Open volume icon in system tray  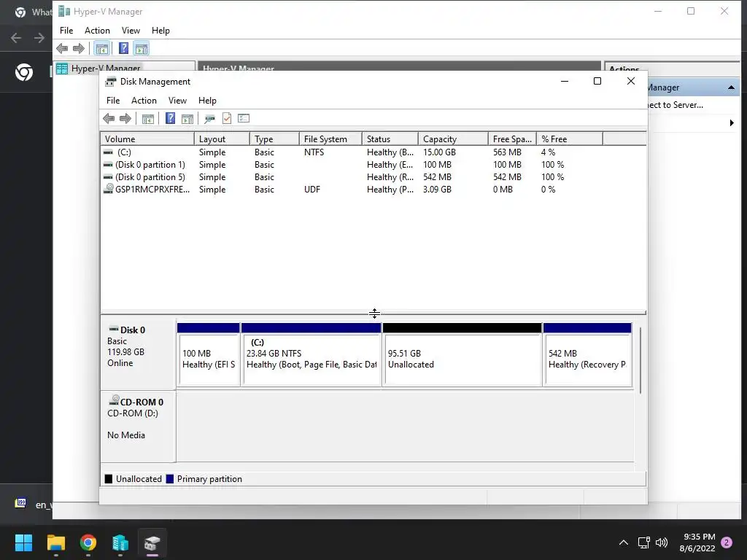[662, 542]
